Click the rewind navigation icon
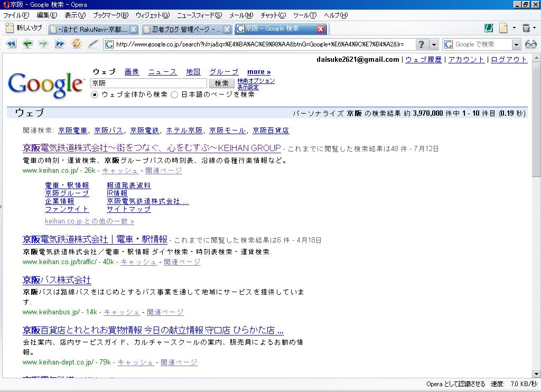This screenshot has height=392, width=541. pos(11,44)
